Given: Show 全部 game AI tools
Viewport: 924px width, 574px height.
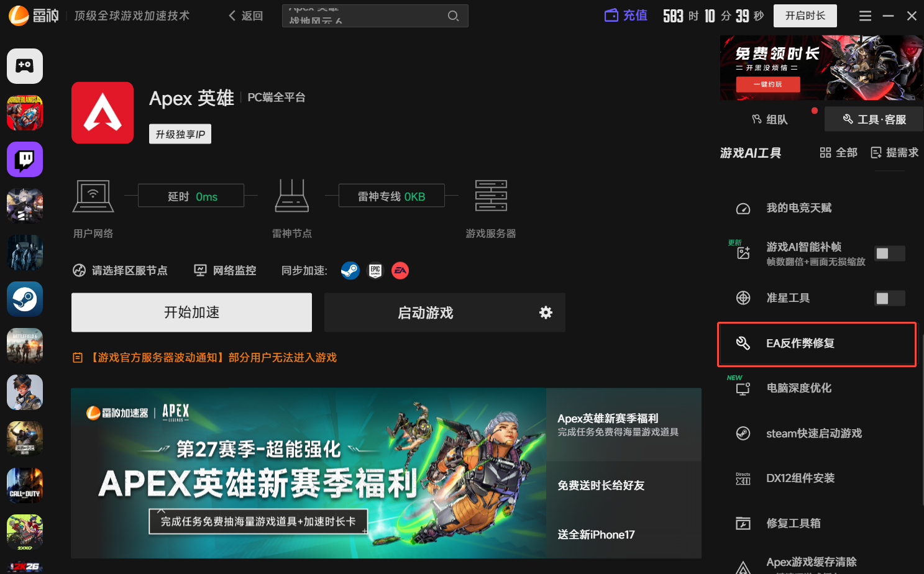Looking at the screenshot, I should point(838,153).
